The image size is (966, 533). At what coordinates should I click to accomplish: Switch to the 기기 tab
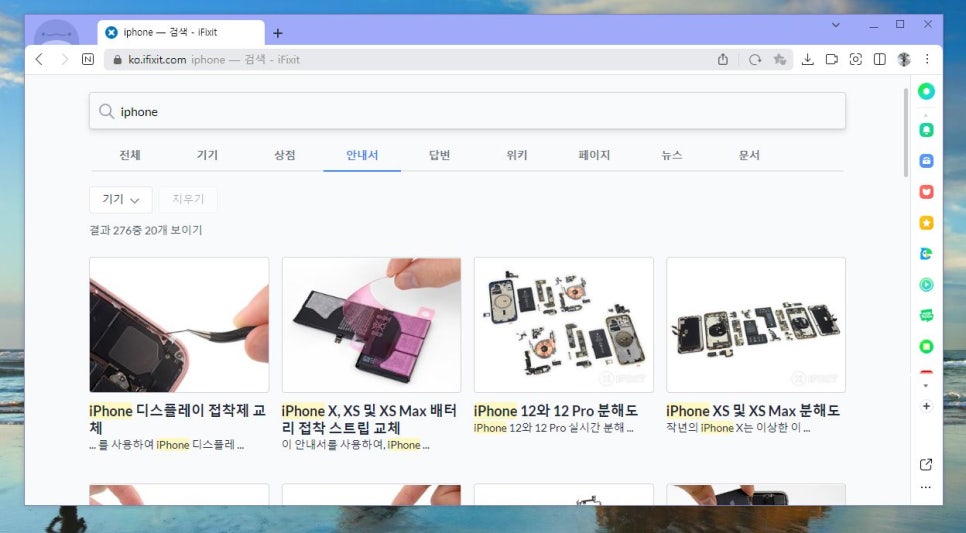tap(207, 155)
